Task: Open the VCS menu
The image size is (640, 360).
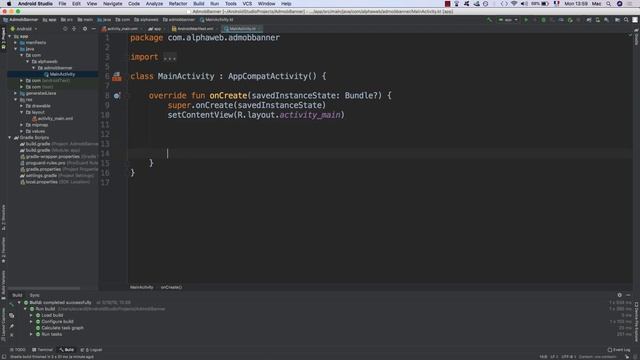Action: (247, 4)
